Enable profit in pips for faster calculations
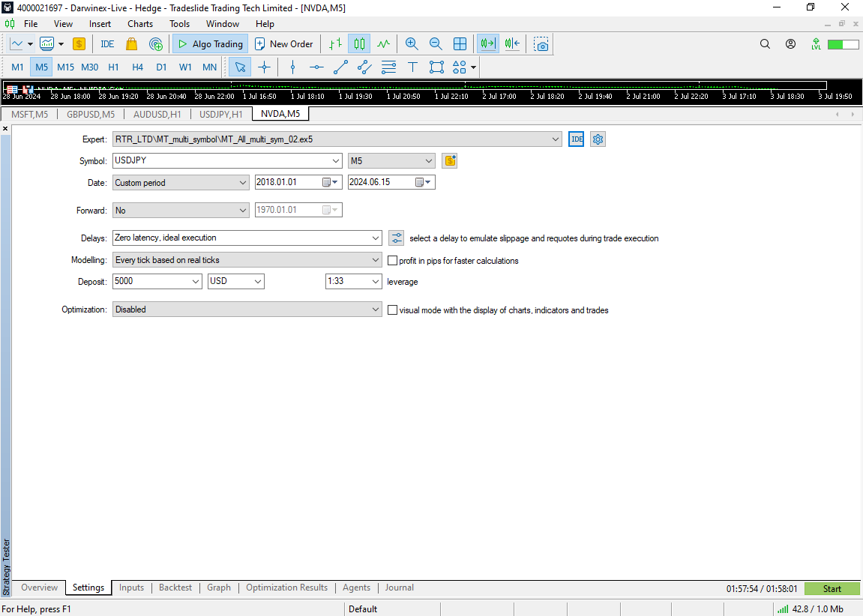The image size is (863, 616). pos(392,261)
